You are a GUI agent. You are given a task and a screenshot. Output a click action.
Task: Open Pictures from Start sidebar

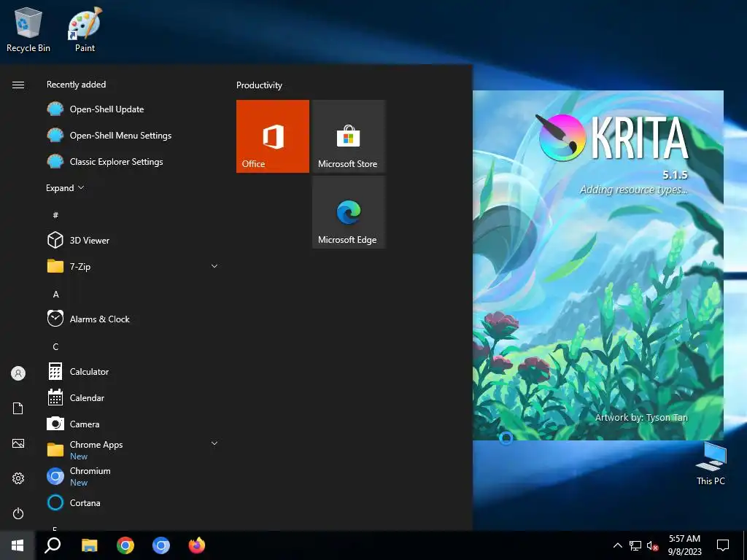(18, 443)
